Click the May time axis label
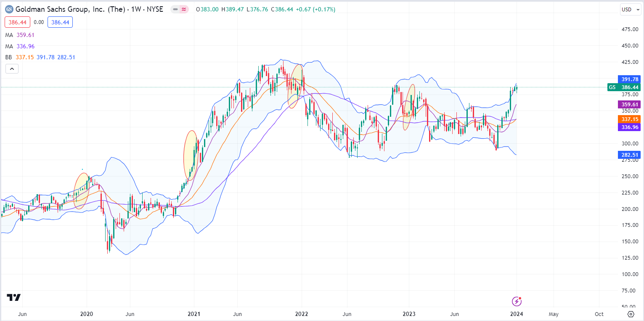644x321 pixels. [x=554, y=314]
